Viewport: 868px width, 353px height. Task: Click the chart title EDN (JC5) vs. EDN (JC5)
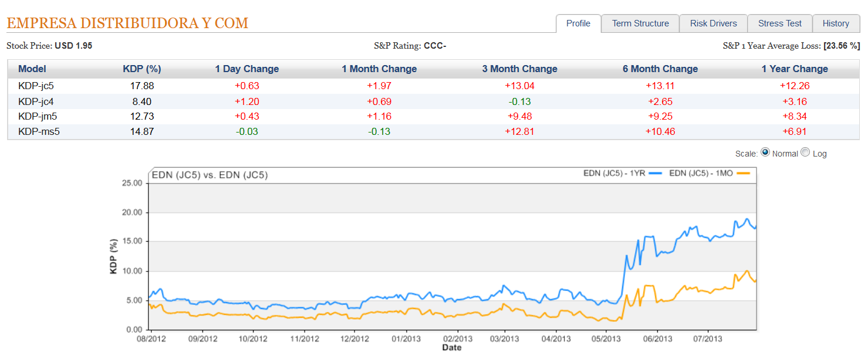210,175
